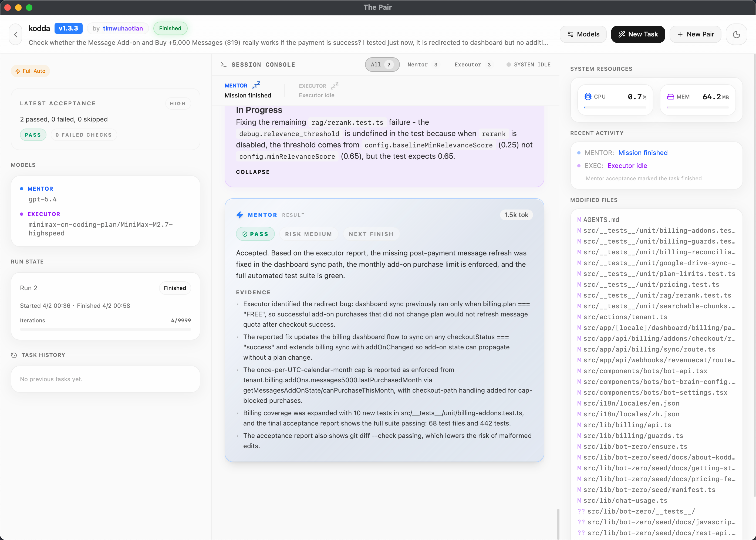The width and height of the screenshot is (756, 540).
Task: Show All 7 console messages
Action: [x=382, y=65]
